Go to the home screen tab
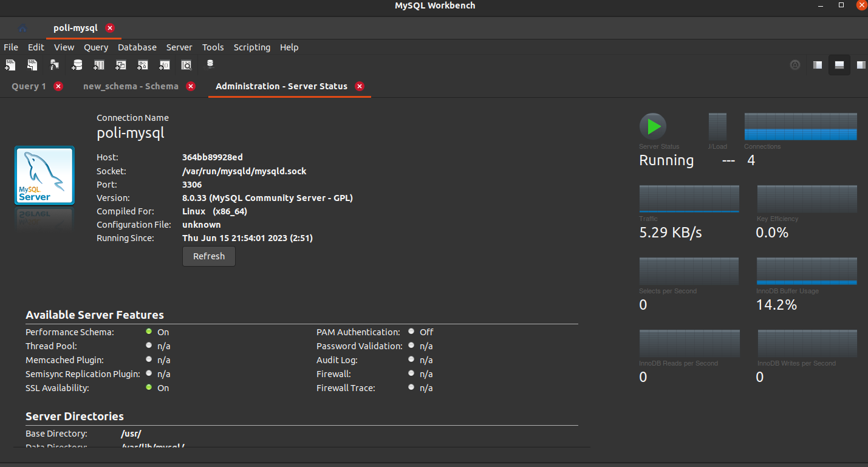The image size is (868, 467). point(22,28)
